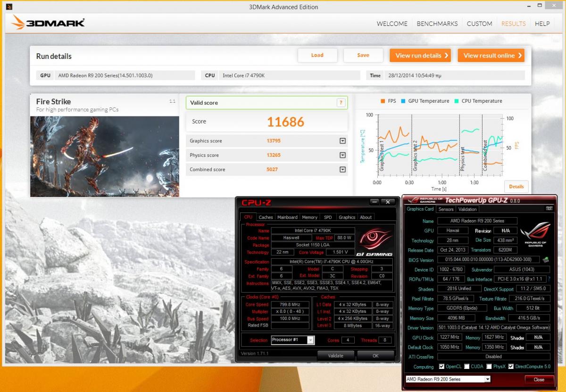The width and height of the screenshot is (566, 392).
Task: Click the Physics score value 13265
Action: tap(274, 155)
